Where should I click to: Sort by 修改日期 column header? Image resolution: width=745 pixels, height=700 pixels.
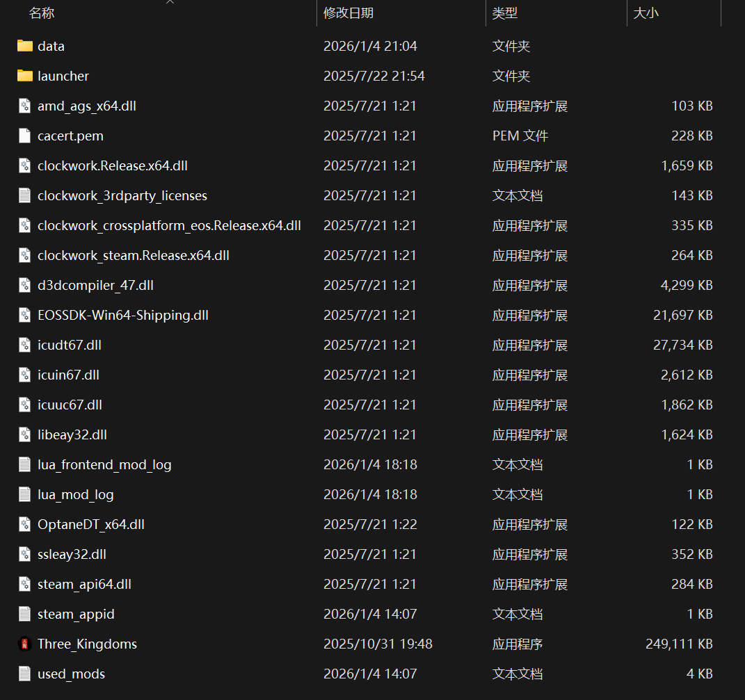[x=349, y=13]
